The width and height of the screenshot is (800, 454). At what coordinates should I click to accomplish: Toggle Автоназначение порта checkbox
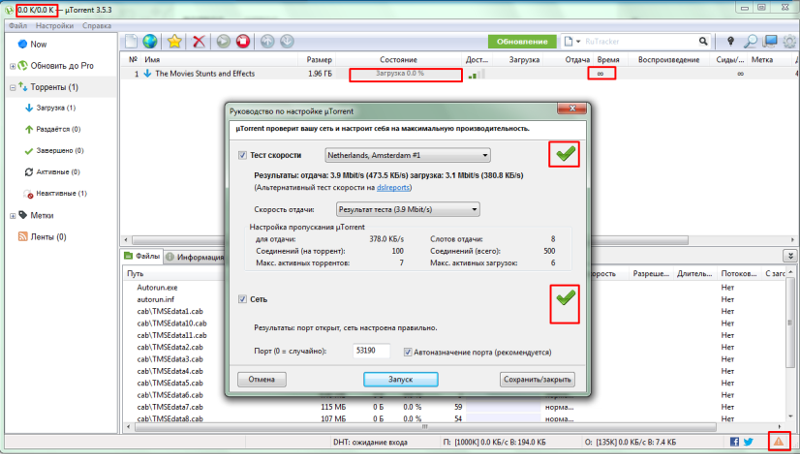pyautogui.click(x=408, y=352)
